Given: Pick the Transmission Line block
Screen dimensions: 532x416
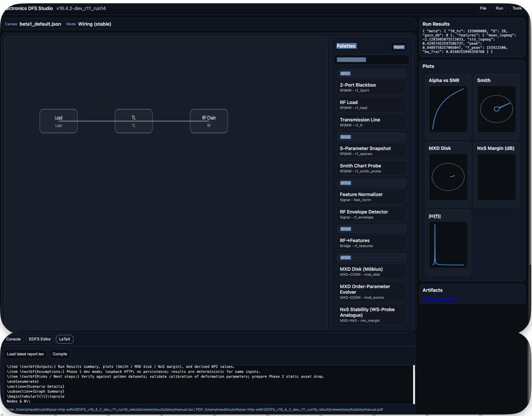Looking at the screenshot, I should click(371, 122).
